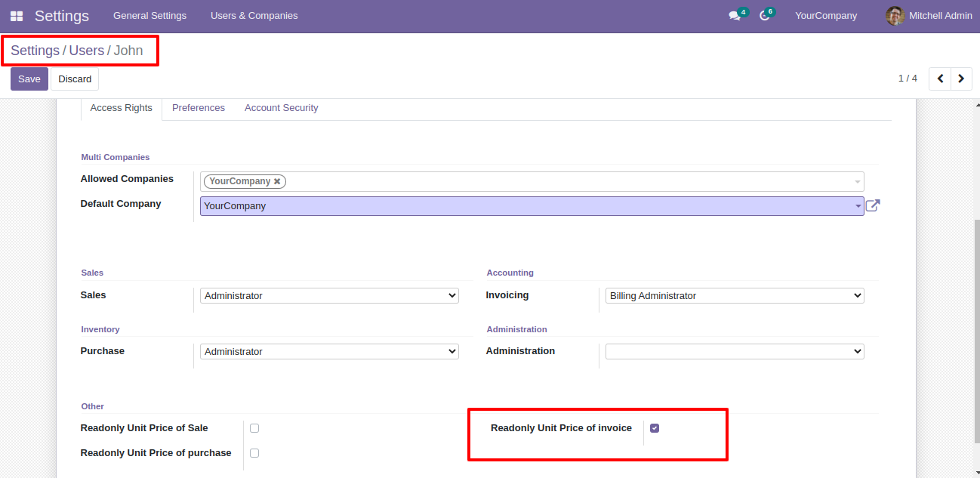Open the Account Security tab
This screenshot has width=980, height=478.
point(281,108)
